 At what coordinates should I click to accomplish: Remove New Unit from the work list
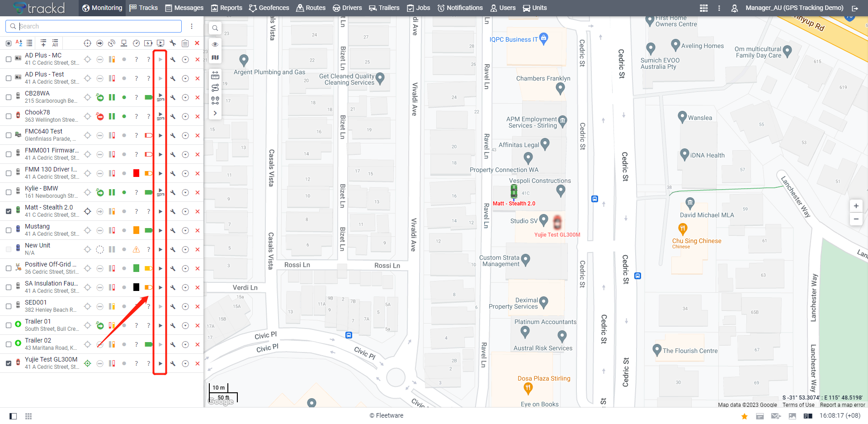(x=198, y=249)
